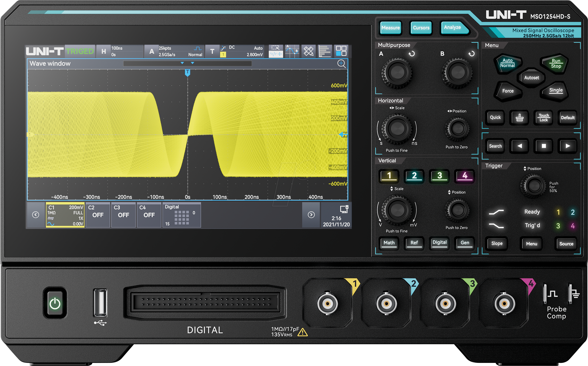Open the XY mode (A-B graph) display
This screenshot has height=366, width=588.
tap(292, 51)
